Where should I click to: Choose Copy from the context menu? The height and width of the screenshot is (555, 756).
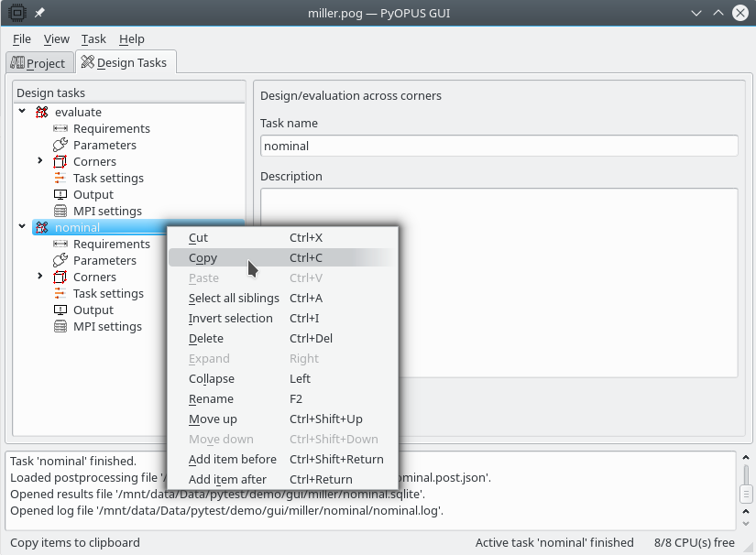click(203, 258)
